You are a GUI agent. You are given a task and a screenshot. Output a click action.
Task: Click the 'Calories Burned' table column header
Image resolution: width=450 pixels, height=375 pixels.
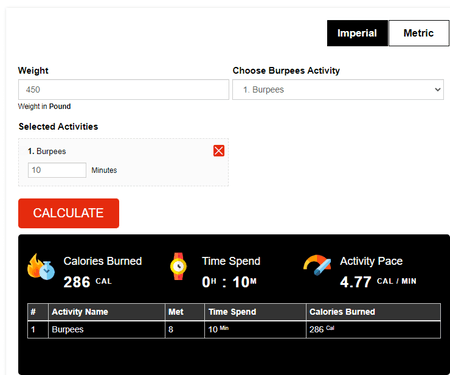tap(373, 312)
